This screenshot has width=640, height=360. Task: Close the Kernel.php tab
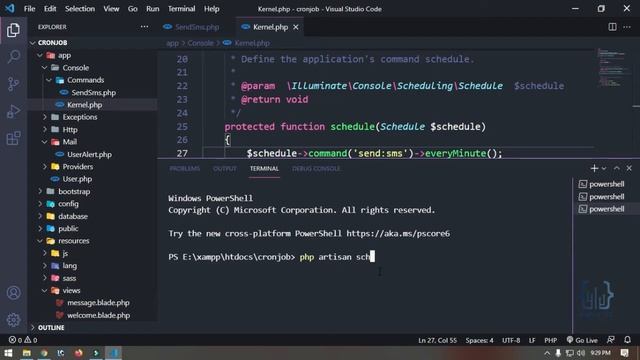[296, 27]
